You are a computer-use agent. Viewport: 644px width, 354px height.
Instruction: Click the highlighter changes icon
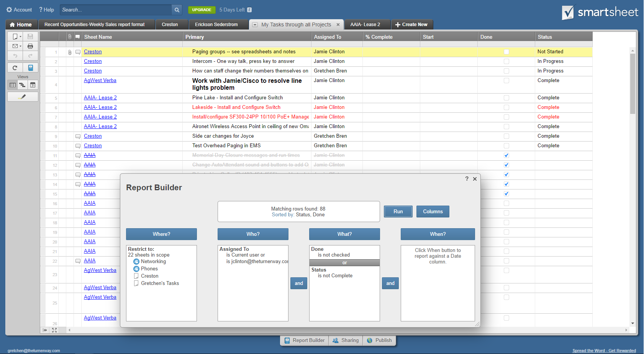[x=23, y=97]
